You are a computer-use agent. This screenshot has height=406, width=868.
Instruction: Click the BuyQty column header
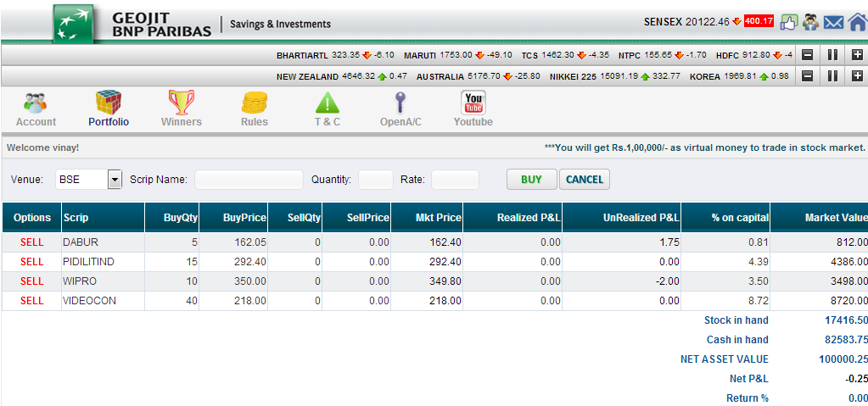click(171, 217)
